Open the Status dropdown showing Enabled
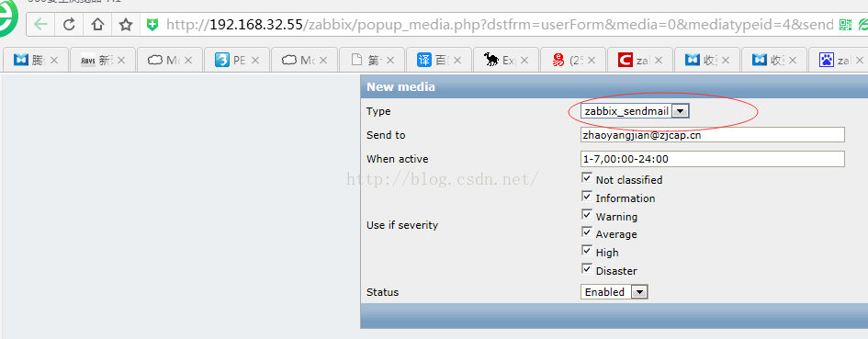Image resolution: width=868 pixels, height=339 pixels. [614, 292]
